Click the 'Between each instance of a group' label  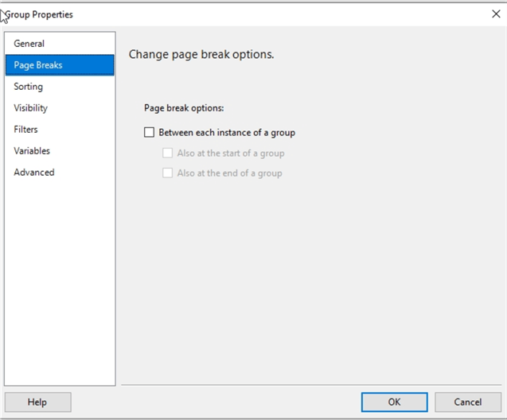(227, 133)
